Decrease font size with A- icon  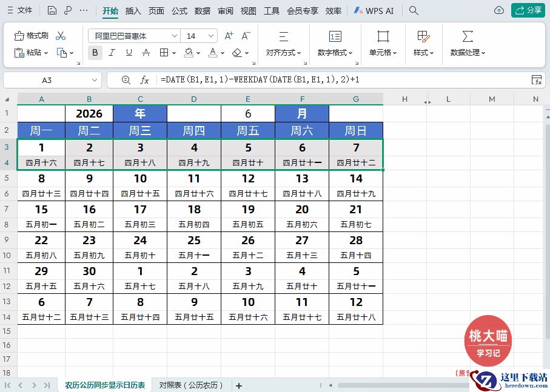pos(246,36)
